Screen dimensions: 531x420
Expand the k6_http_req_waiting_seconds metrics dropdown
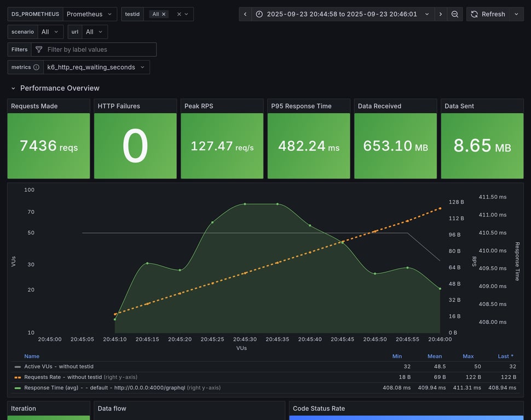96,67
